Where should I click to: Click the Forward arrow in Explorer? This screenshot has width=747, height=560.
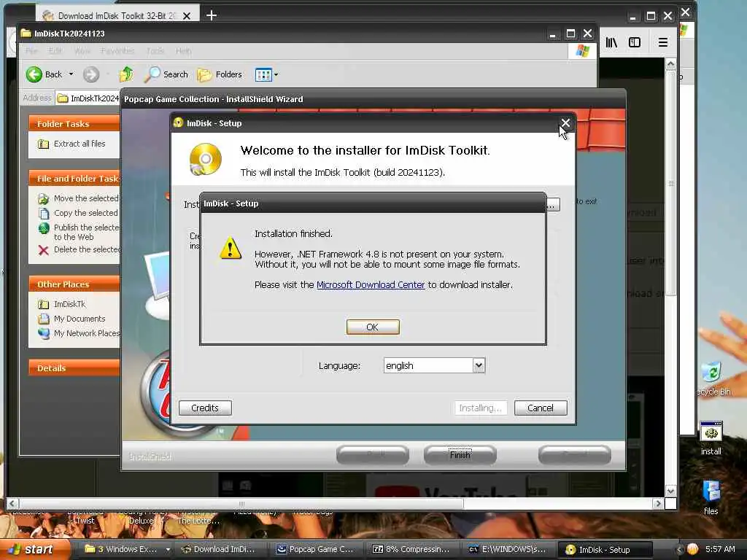tap(91, 74)
